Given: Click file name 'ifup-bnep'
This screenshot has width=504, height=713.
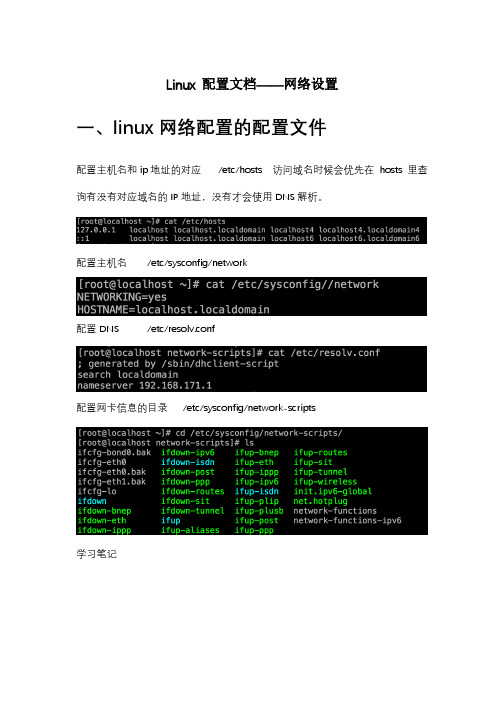Looking at the screenshot, I should 257,452.
